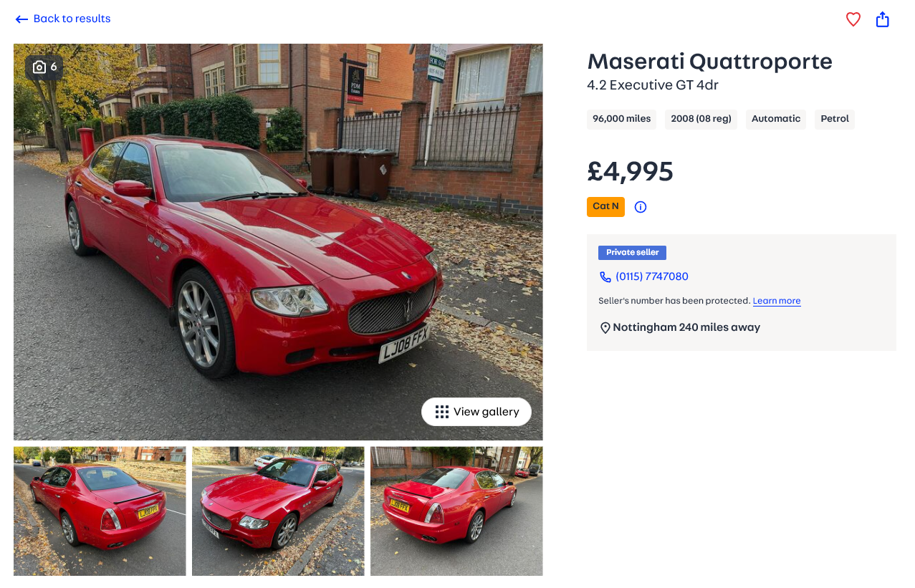Open rear-left view thumbnail of red Maserati

pyautogui.click(x=100, y=511)
